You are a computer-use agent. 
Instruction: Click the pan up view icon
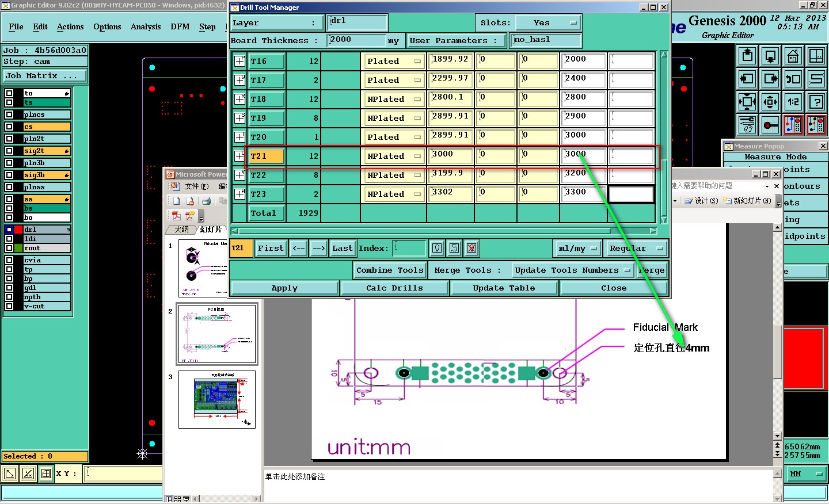(x=747, y=56)
